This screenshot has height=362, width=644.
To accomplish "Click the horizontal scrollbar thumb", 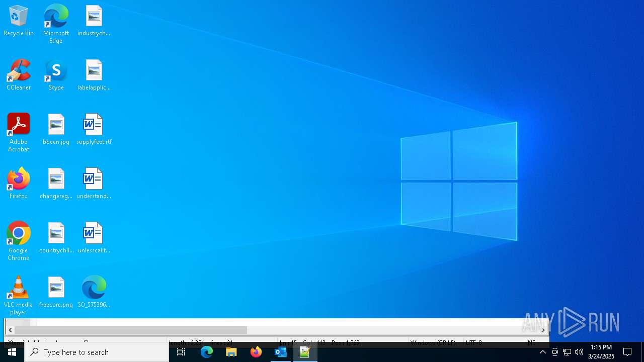I will pos(131,330).
